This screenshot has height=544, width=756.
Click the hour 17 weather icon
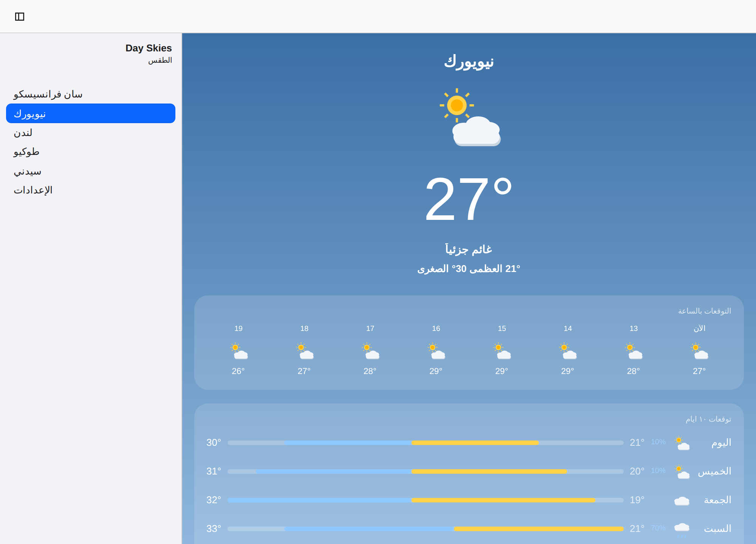370,351
